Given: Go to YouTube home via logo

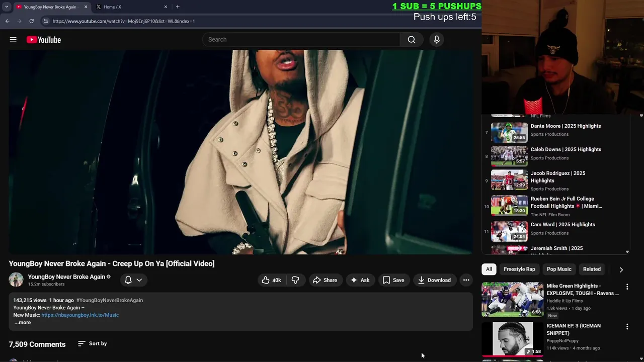Looking at the screenshot, I should pyautogui.click(x=44, y=40).
